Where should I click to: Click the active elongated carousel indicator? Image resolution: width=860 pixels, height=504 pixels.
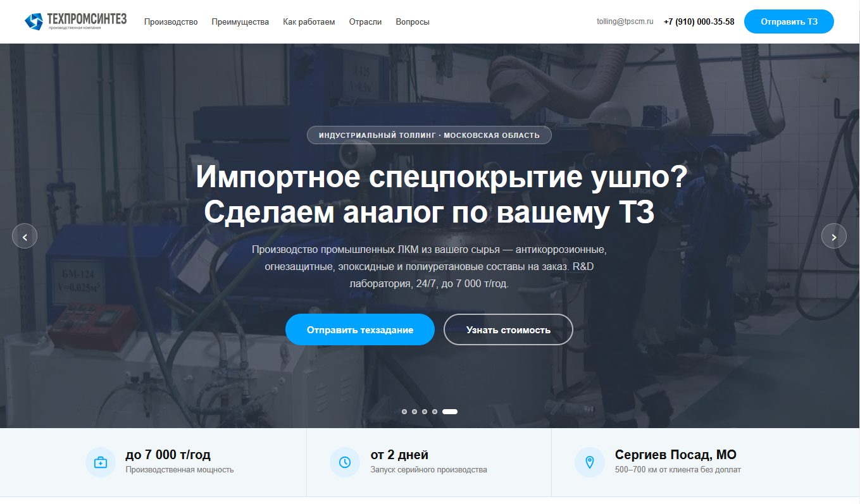point(450,412)
